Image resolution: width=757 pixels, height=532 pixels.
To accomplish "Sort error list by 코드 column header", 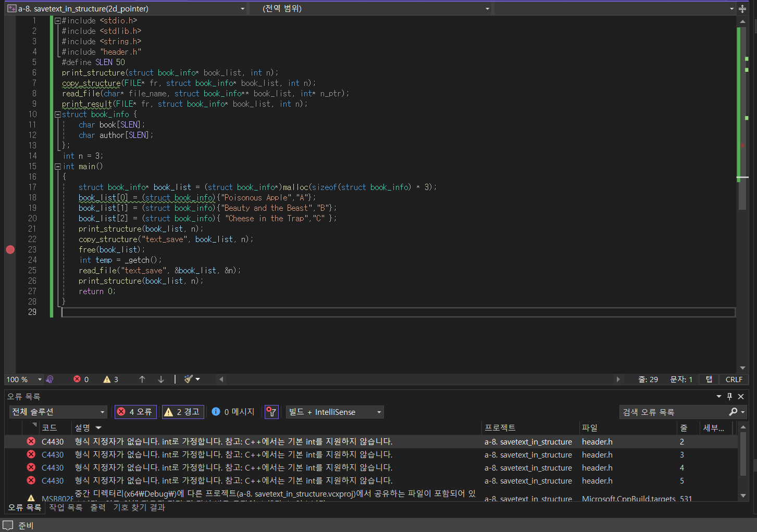I will pos(54,428).
